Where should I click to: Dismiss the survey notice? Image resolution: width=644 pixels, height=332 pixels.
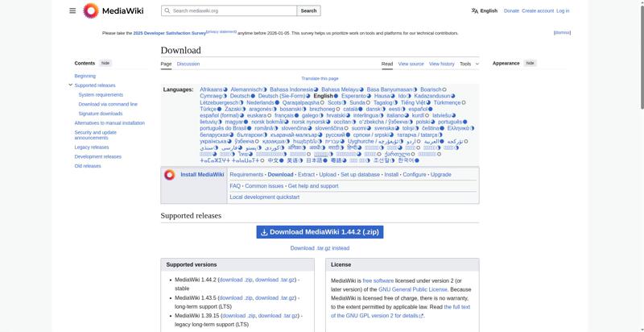[562, 33]
